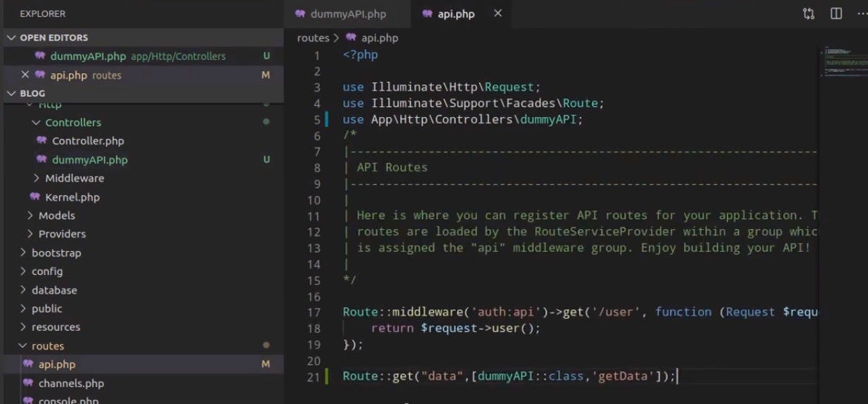Viewport: 868px width, 404px height.
Task: Collapse the BLOG folder section
Action: pyautogui.click(x=142, y=93)
